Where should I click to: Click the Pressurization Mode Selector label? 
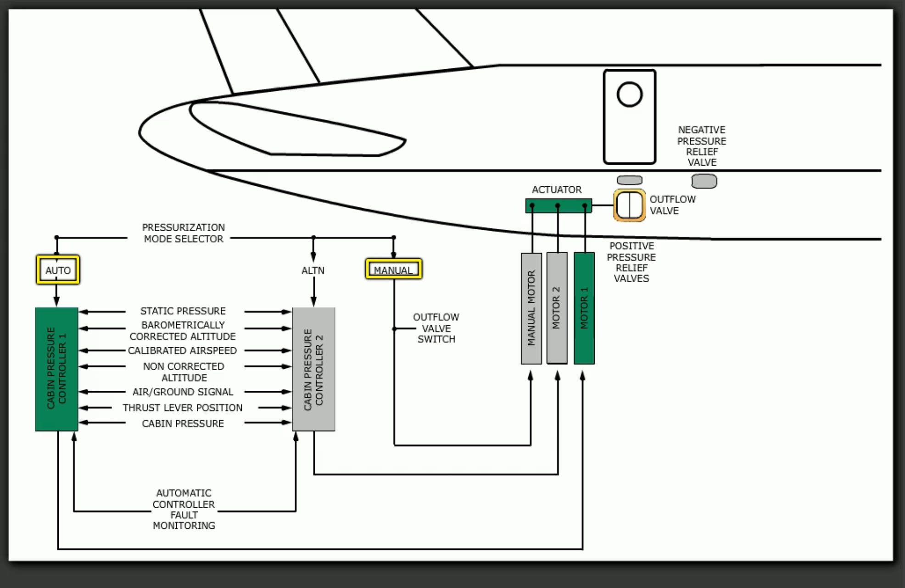183,233
